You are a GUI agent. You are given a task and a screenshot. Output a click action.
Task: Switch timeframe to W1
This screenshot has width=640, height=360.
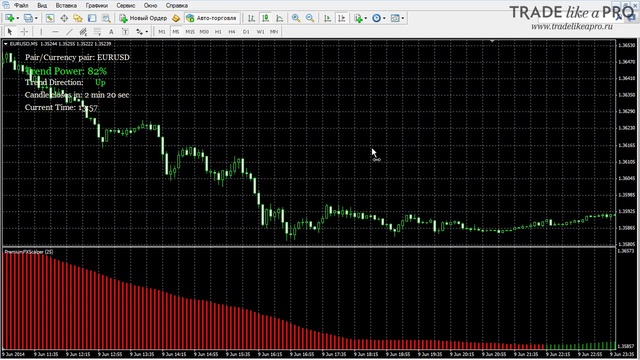point(260,32)
